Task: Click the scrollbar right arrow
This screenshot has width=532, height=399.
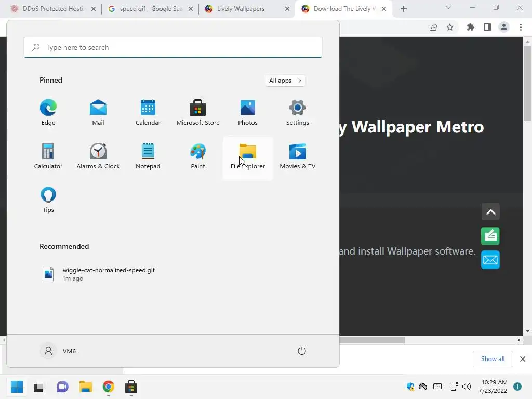Action: [x=519, y=340]
